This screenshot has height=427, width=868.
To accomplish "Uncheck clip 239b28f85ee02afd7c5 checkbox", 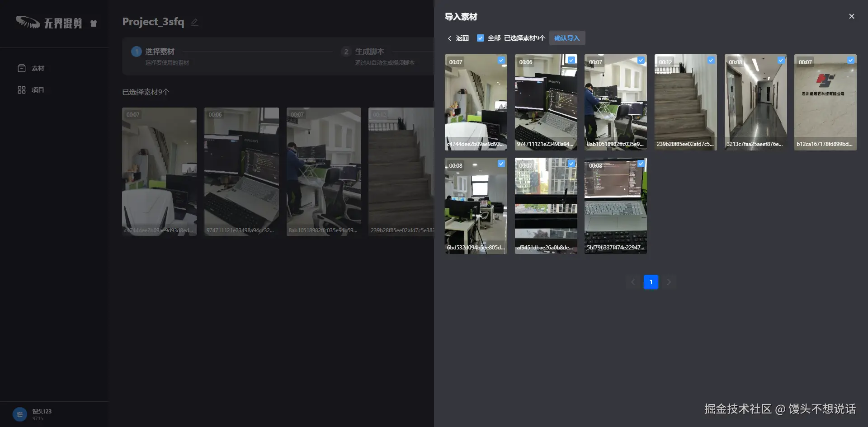I will tap(711, 60).
